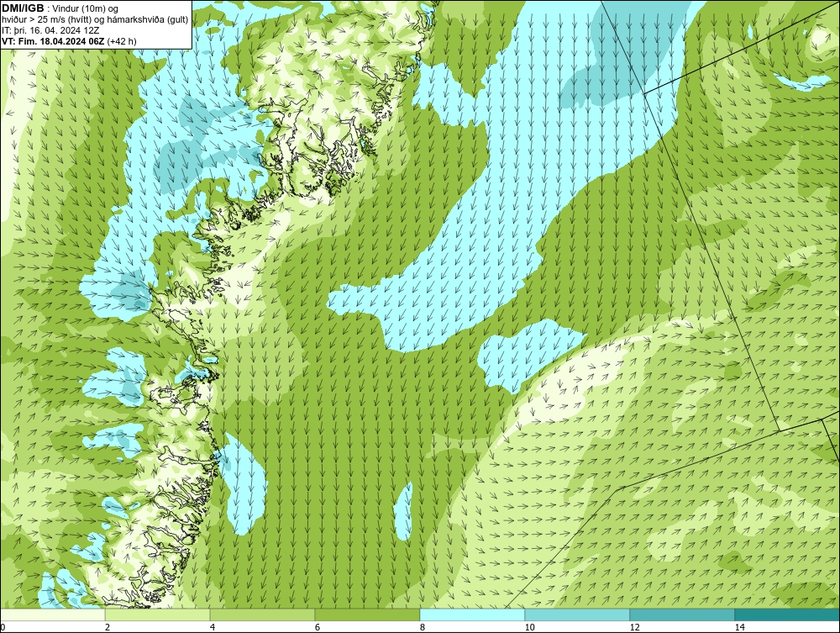Image resolution: width=840 pixels, height=633 pixels.
Task: Click legend scale label 10
Action: 529,628
